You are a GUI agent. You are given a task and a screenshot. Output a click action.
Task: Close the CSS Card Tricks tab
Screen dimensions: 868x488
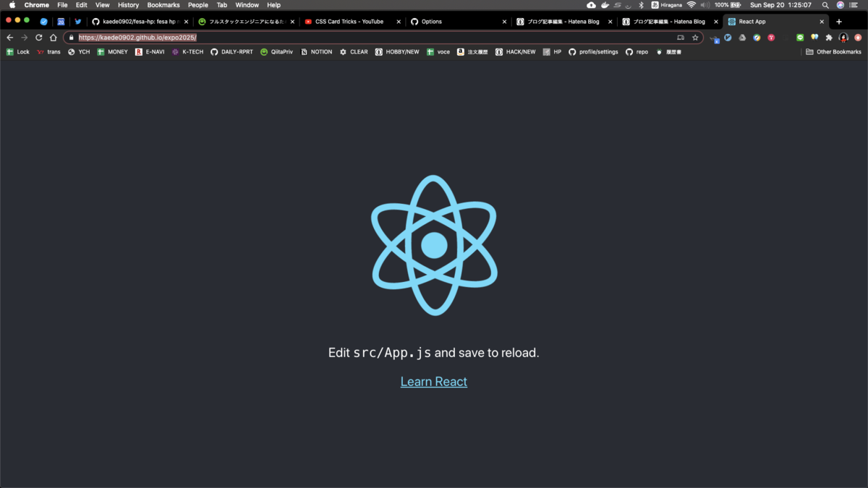[x=399, y=22]
